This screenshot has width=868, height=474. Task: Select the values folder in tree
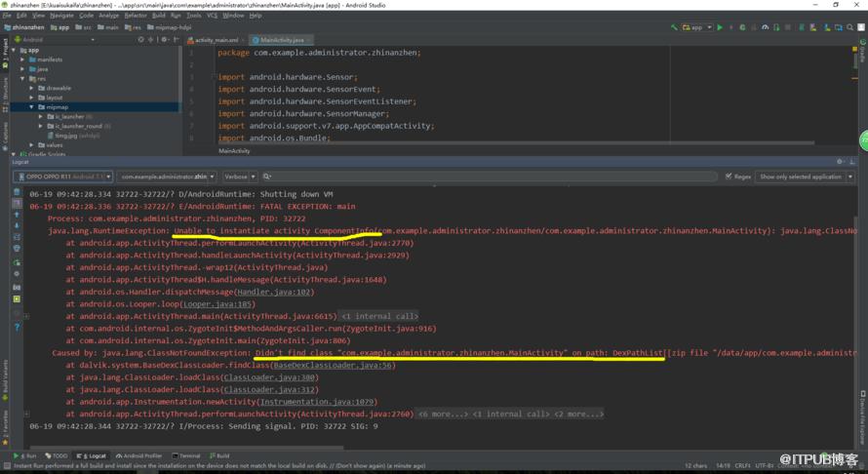point(50,145)
